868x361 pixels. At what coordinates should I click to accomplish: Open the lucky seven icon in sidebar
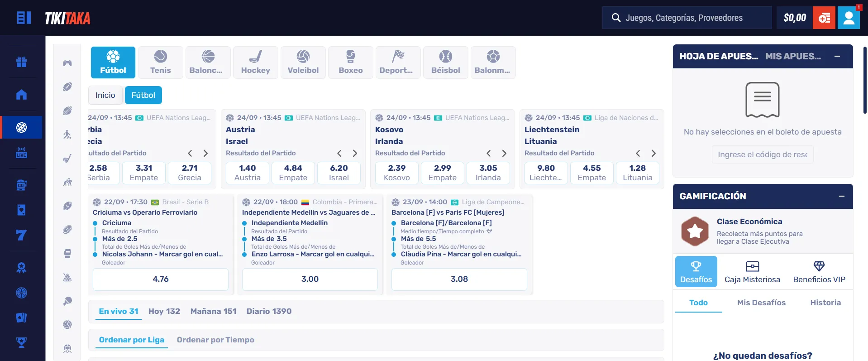coord(21,235)
